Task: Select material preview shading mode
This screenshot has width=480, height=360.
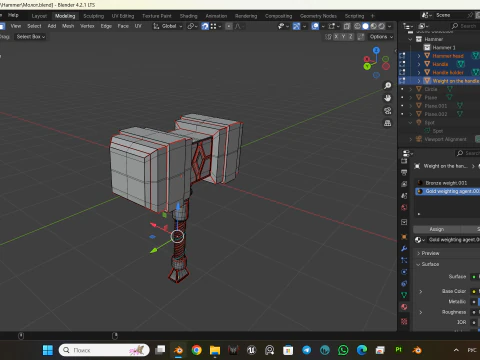Action: point(373,26)
